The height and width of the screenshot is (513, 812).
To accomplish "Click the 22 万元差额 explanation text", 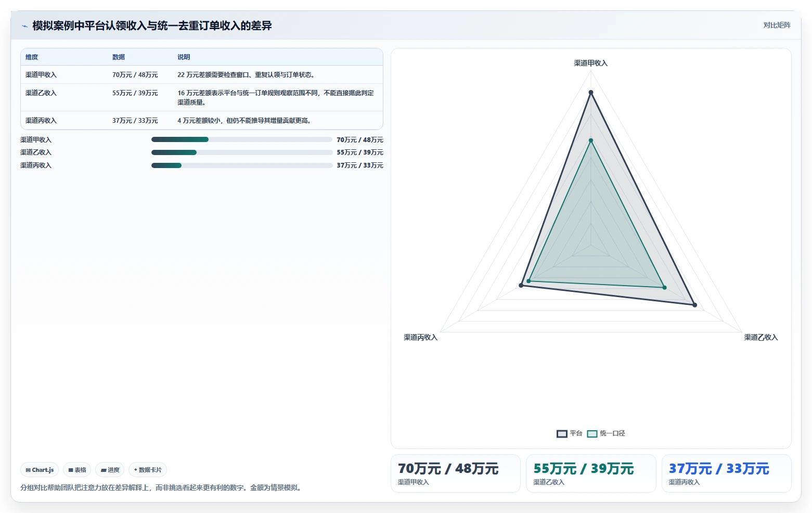I will click(246, 75).
